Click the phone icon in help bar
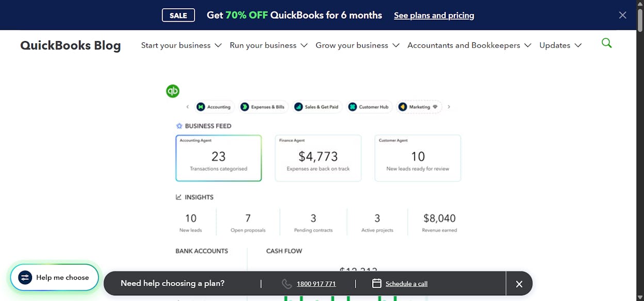The image size is (644, 301). tap(287, 283)
